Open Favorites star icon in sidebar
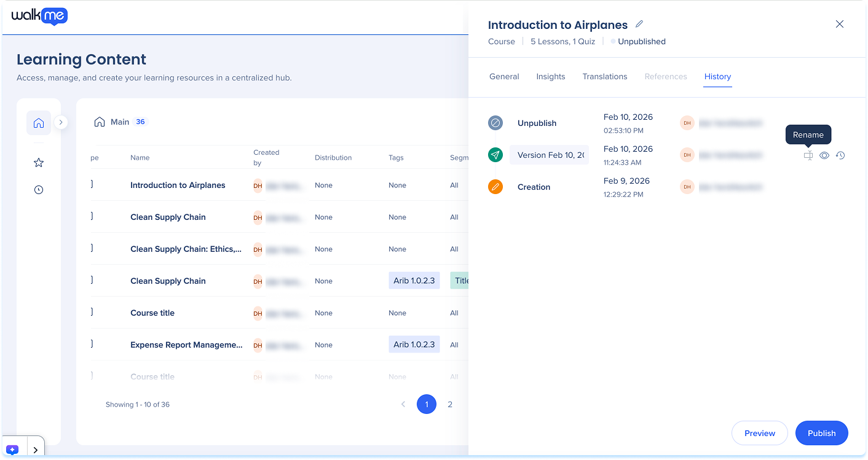Viewport: 868px width, 460px height. tap(39, 163)
